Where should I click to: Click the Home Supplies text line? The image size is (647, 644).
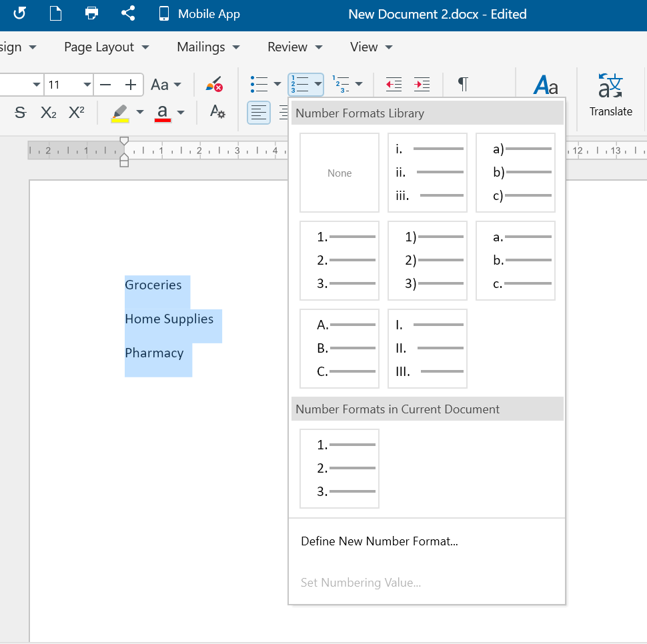169,319
